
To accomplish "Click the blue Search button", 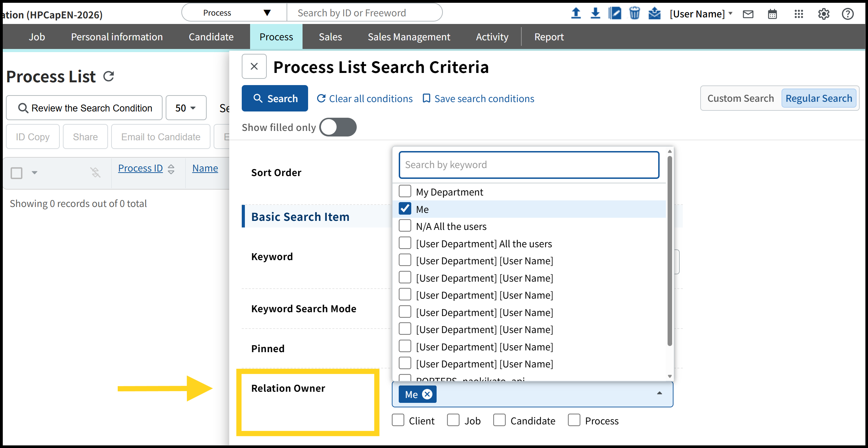I will 275,98.
